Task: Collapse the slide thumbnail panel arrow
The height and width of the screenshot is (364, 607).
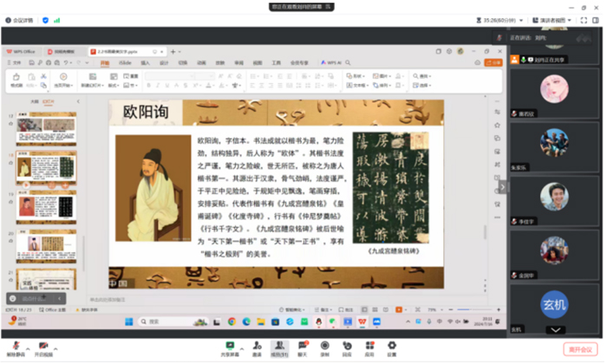Action: click(78, 101)
